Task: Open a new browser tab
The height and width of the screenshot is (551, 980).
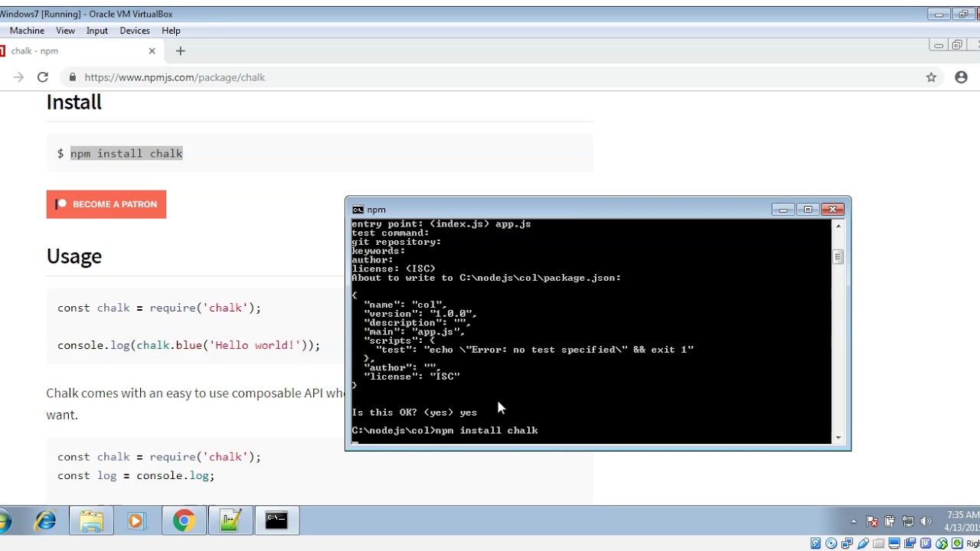Action: (x=180, y=51)
